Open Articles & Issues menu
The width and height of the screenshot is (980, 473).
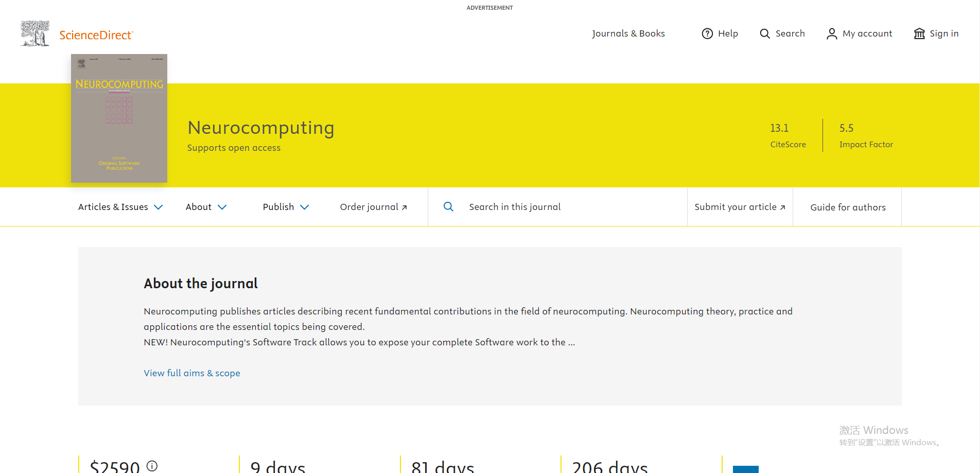tap(113, 207)
